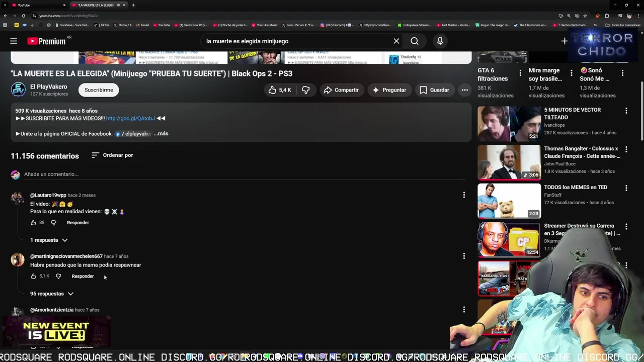Open options for Mira marge soy brasile video
The image size is (644, 362).
pos(571,73)
